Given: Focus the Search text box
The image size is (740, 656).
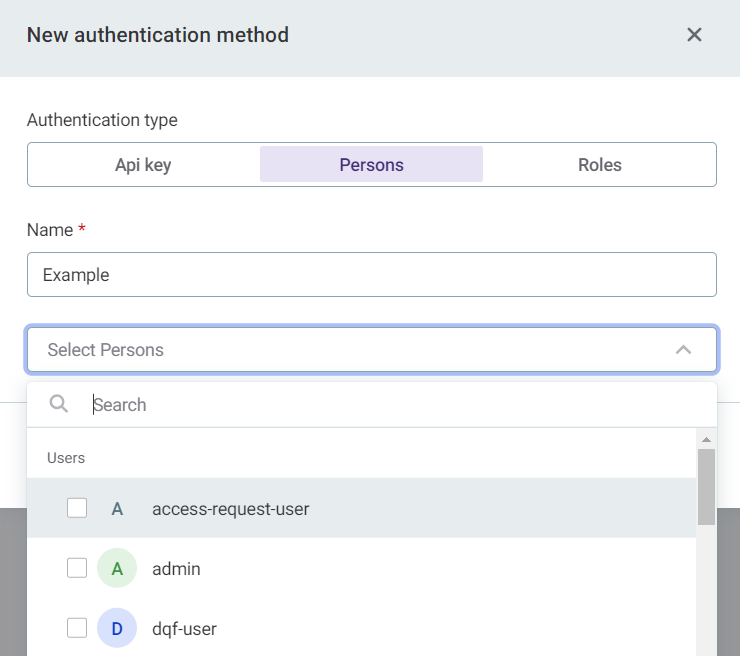Looking at the screenshot, I should click(390, 405).
